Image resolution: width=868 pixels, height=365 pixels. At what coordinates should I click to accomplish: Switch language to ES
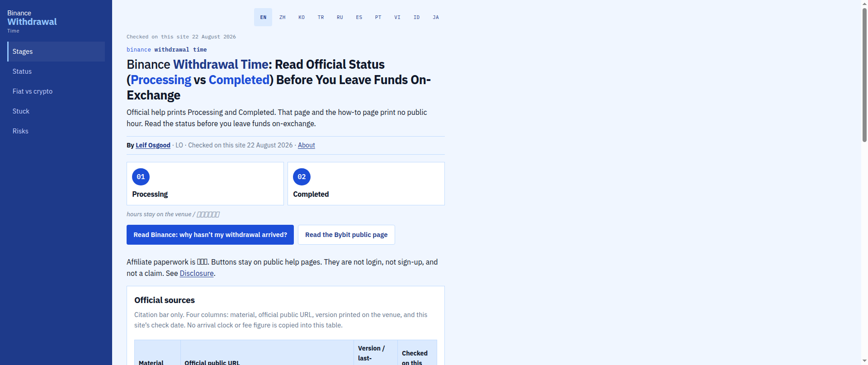point(359,17)
